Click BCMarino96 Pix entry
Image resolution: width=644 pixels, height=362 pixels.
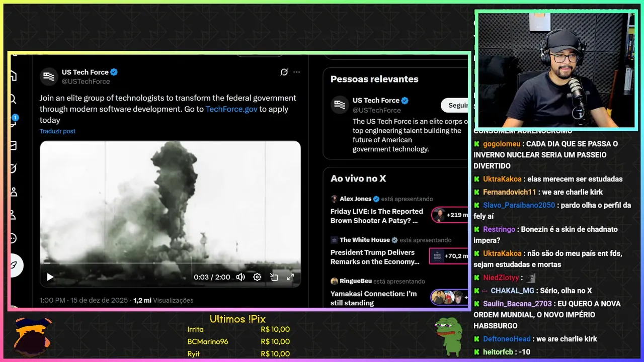coord(238,341)
